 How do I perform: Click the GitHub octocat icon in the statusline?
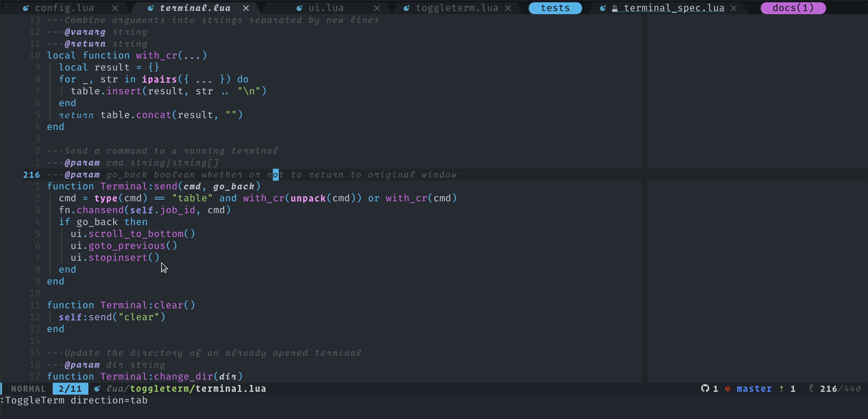706,389
